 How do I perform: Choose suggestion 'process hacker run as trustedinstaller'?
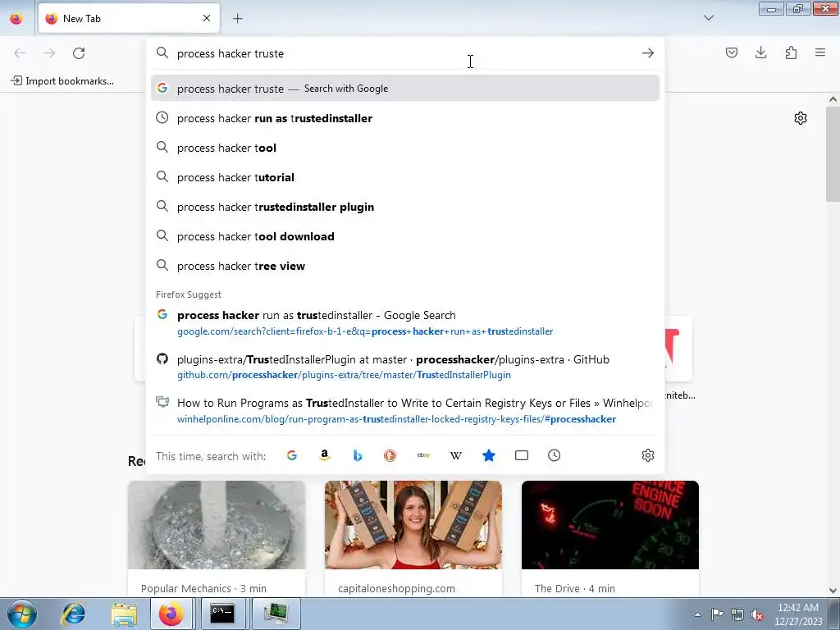[x=405, y=118]
